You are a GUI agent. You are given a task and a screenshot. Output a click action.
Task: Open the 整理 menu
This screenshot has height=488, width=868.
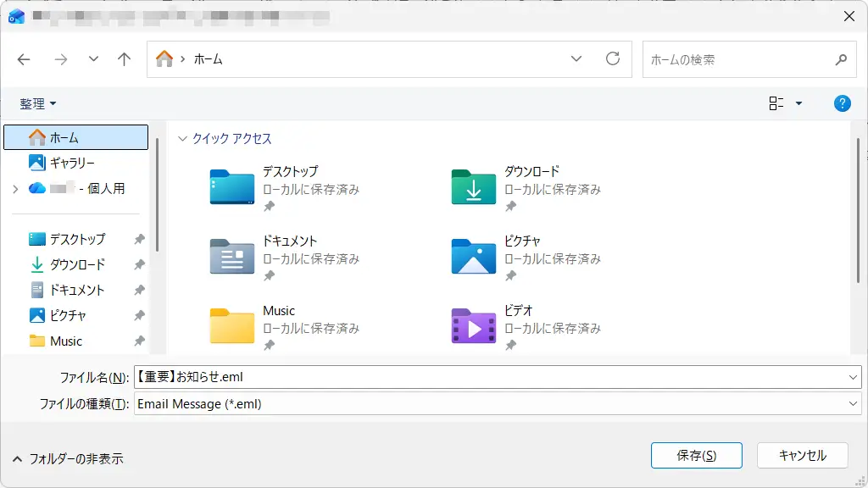click(x=38, y=103)
